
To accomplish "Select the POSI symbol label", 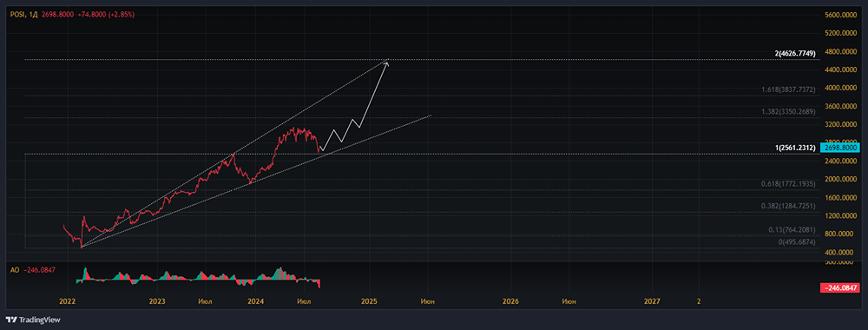I will pyautogui.click(x=17, y=15).
